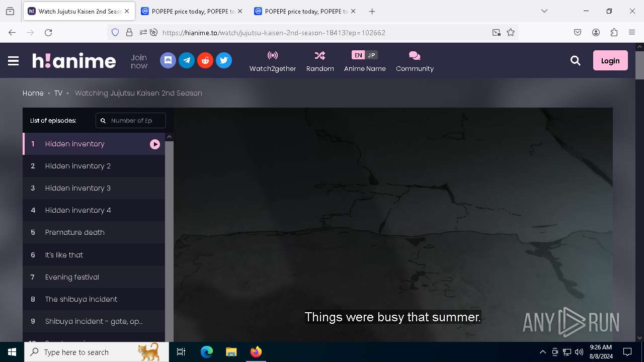Open the volume control in tray
644x362 pixels.
(579, 352)
